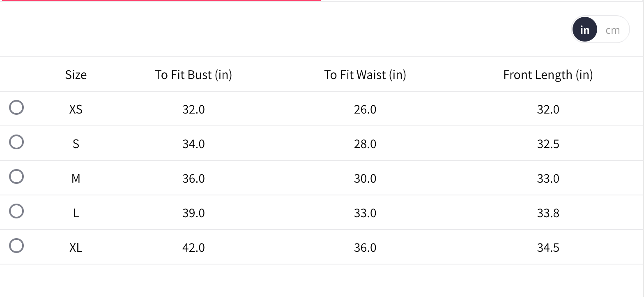Click the M size label
This screenshot has height=297, width=644.
point(76,179)
